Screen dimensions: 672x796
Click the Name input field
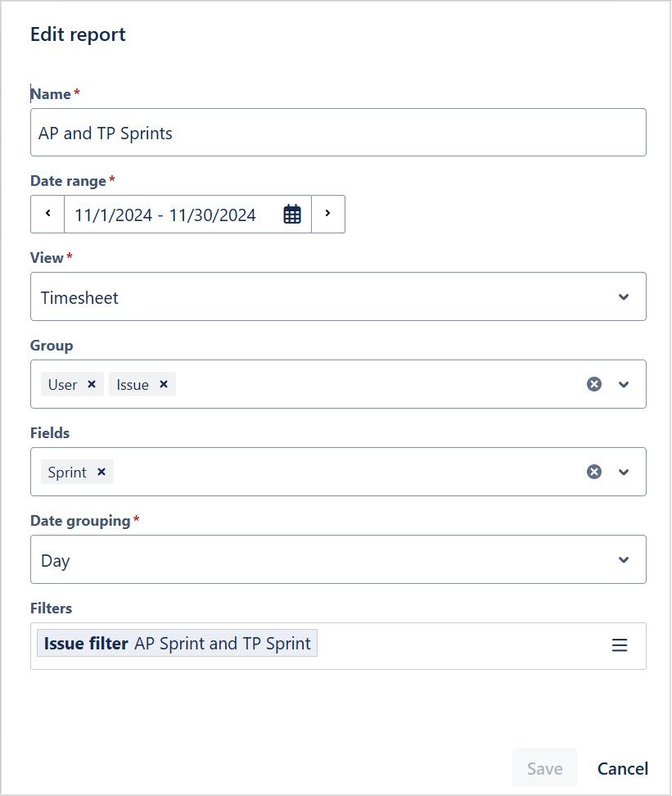click(x=337, y=133)
